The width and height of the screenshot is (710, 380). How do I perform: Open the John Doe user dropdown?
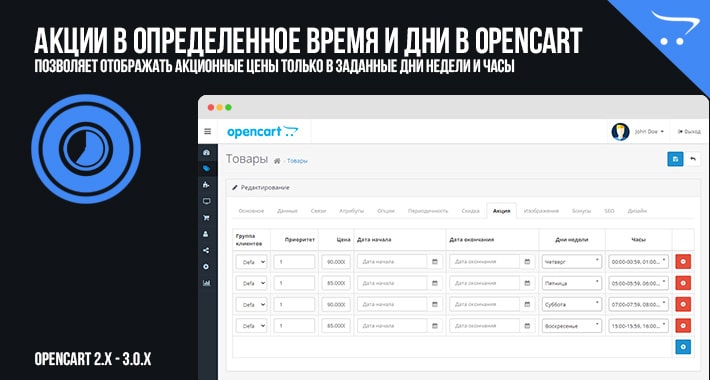click(649, 131)
